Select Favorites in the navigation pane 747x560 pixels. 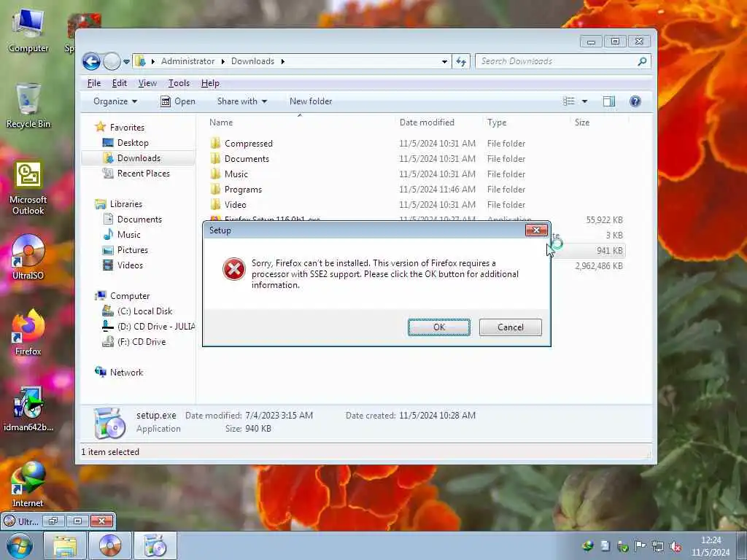tap(120, 127)
